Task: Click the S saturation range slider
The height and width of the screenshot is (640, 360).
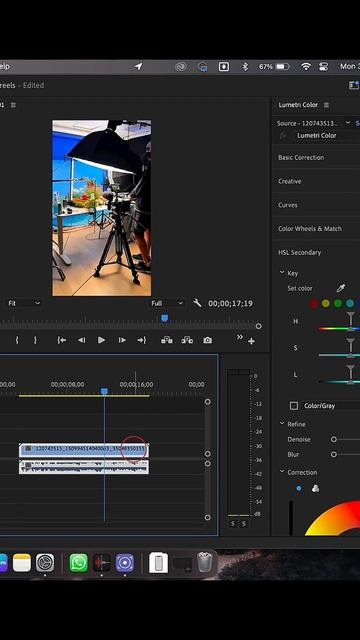Action: pyautogui.click(x=339, y=355)
